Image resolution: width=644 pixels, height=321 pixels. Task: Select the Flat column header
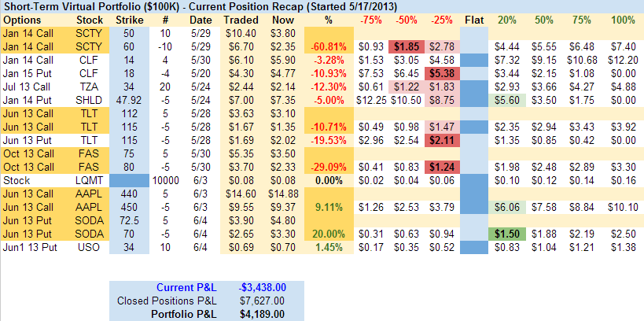pyautogui.click(x=474, y=19)
